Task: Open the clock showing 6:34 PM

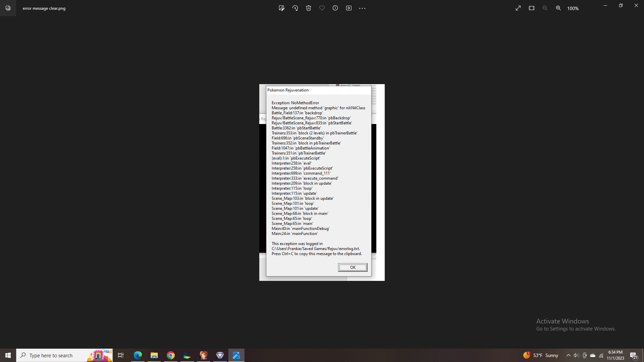Action: point(615,355)
